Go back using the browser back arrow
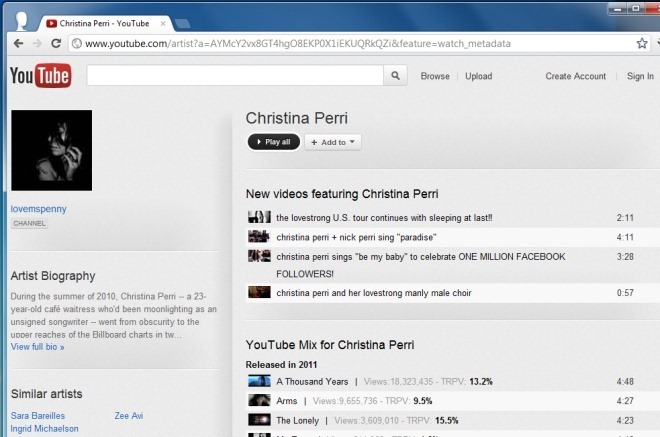This screenshot has width=660, height=437. coord(18,43)
